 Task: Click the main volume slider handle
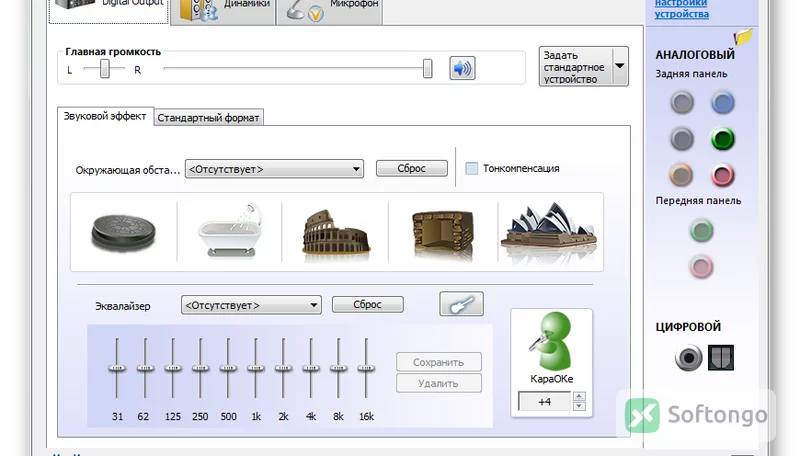pos(428,68)
